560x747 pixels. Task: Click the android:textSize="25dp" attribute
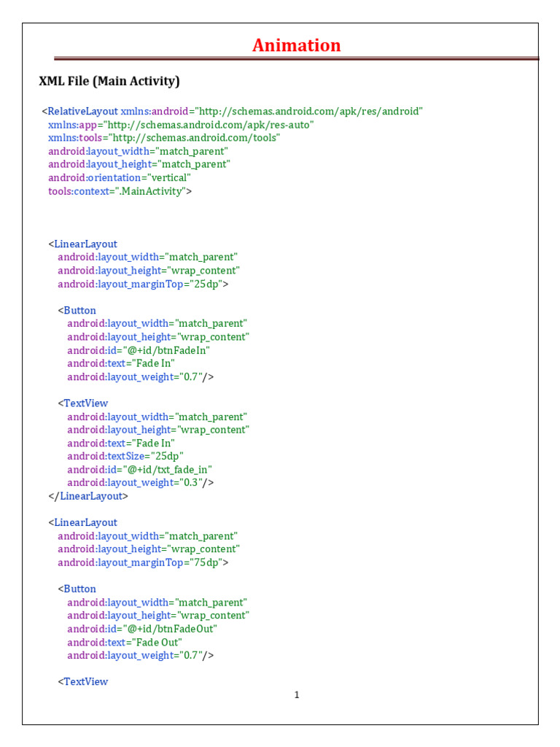coord(125,457)
